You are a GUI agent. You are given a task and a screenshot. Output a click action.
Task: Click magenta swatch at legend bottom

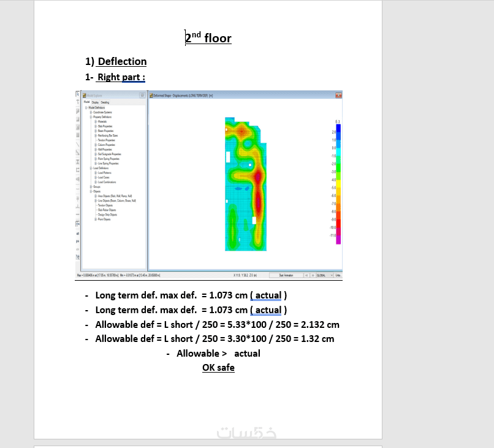338,240
